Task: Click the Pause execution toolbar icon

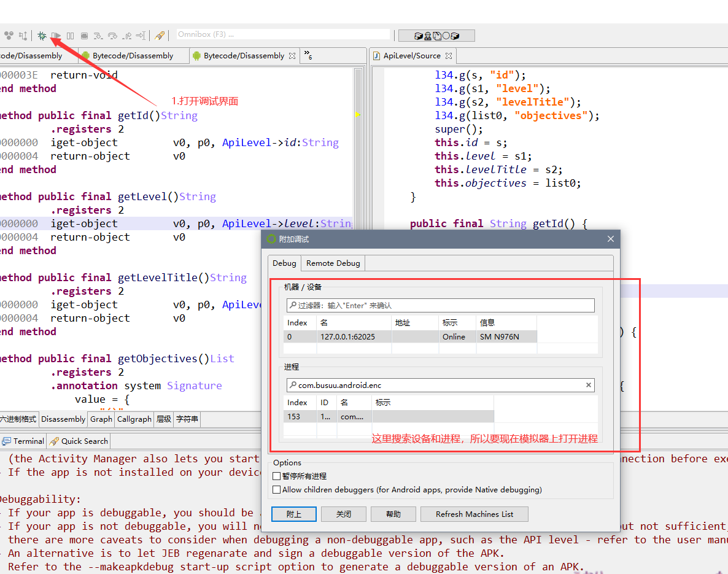Action: (x=70, y=36)
